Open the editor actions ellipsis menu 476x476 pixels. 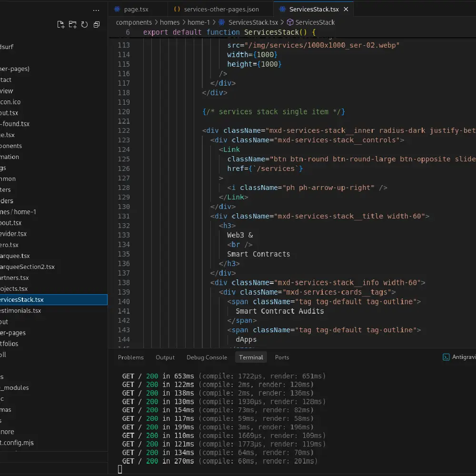[96, 10]
